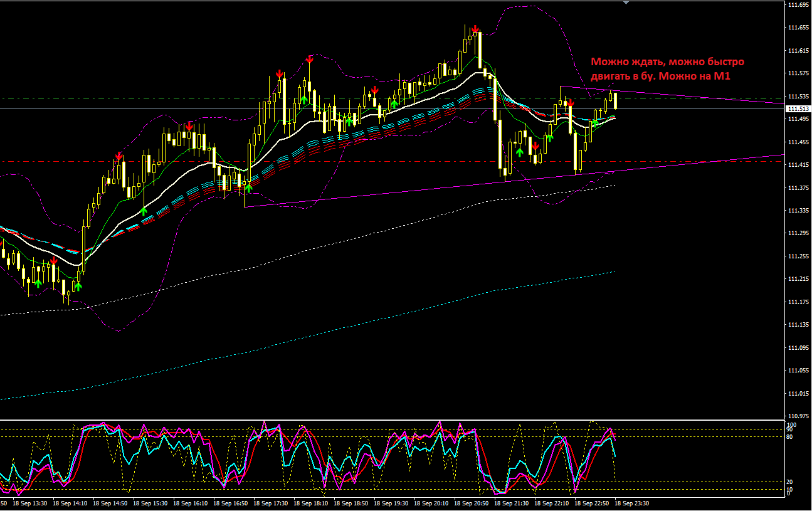Click price axis label 111.575

click(798, 73)
